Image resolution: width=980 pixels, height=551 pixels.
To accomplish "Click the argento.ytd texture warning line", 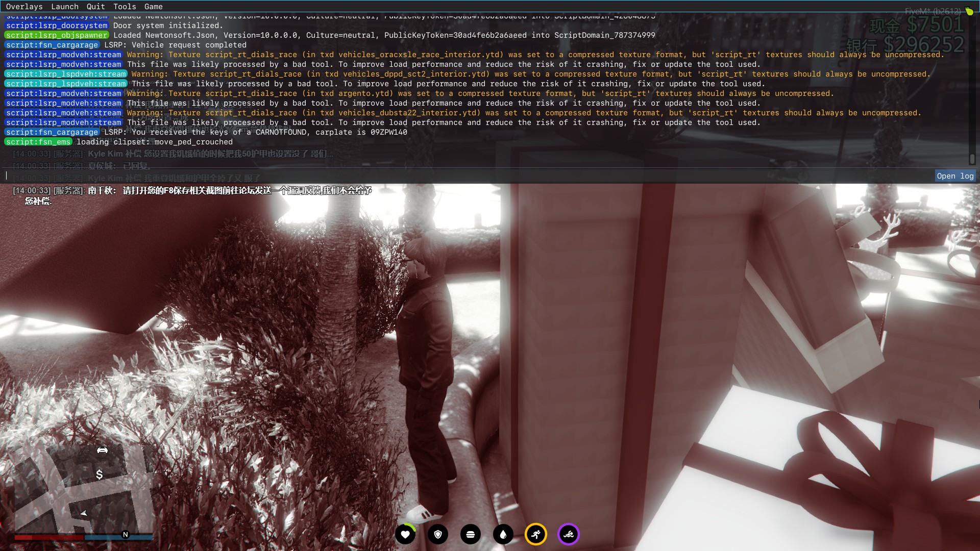I will click(x=480, y=93).
